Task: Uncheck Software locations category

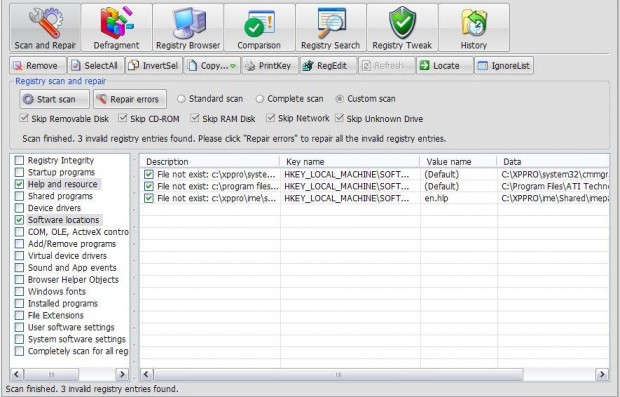Action: coord(19,220)
